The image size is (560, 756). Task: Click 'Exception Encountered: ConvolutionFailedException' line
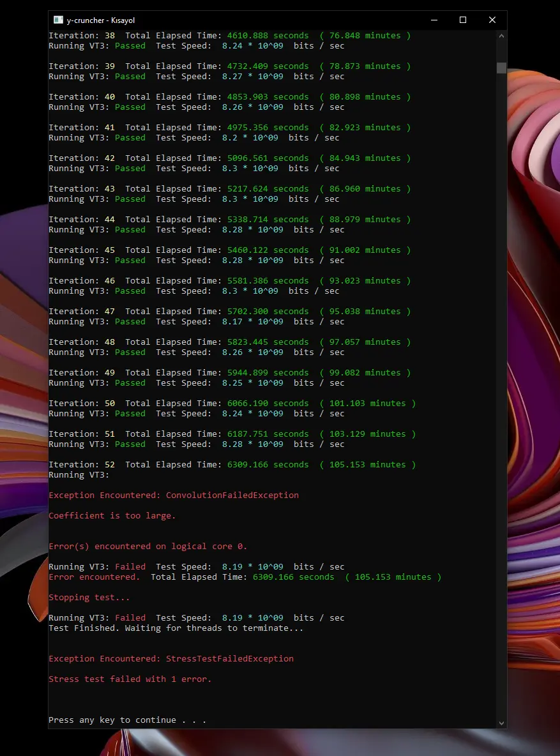(174, 495)
